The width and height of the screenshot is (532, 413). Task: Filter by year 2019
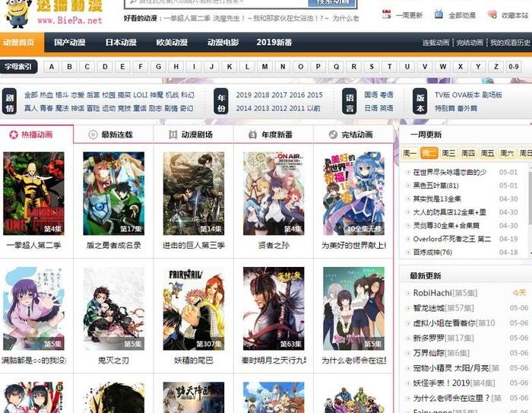[x=244, y=95]
